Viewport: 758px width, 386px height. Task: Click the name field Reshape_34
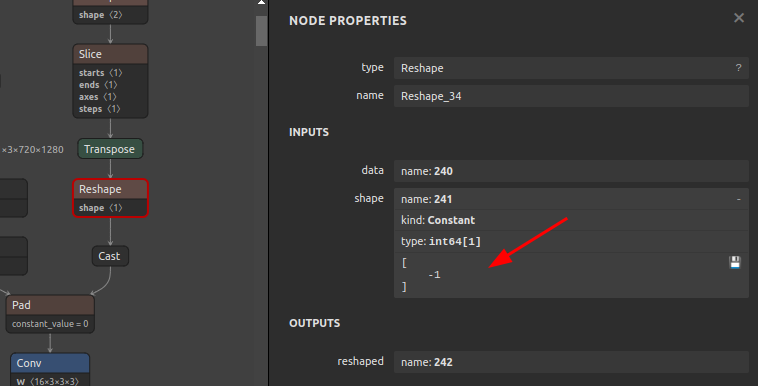[571, 96]
